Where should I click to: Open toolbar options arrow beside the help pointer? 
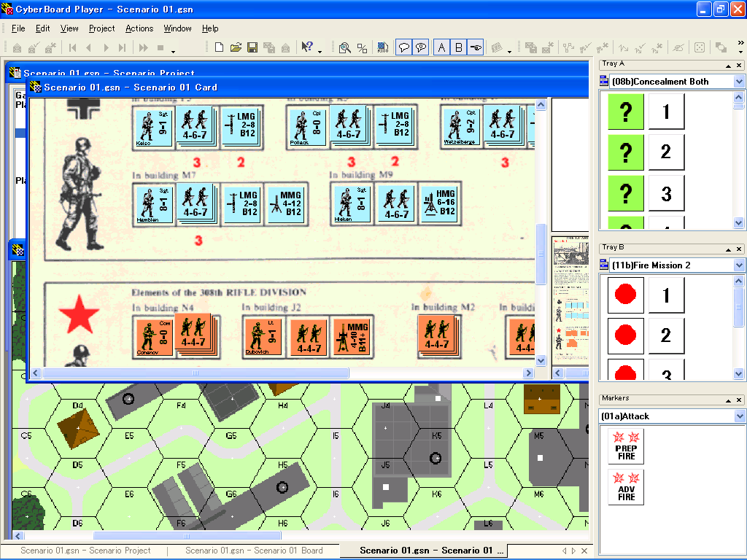coord(320,52)
